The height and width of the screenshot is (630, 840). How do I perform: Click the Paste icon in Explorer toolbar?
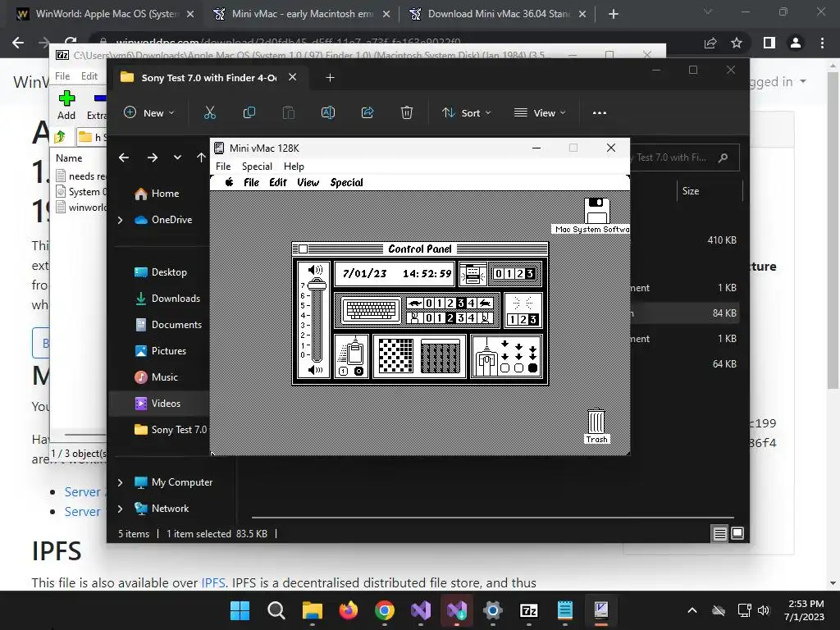(288, 112)
